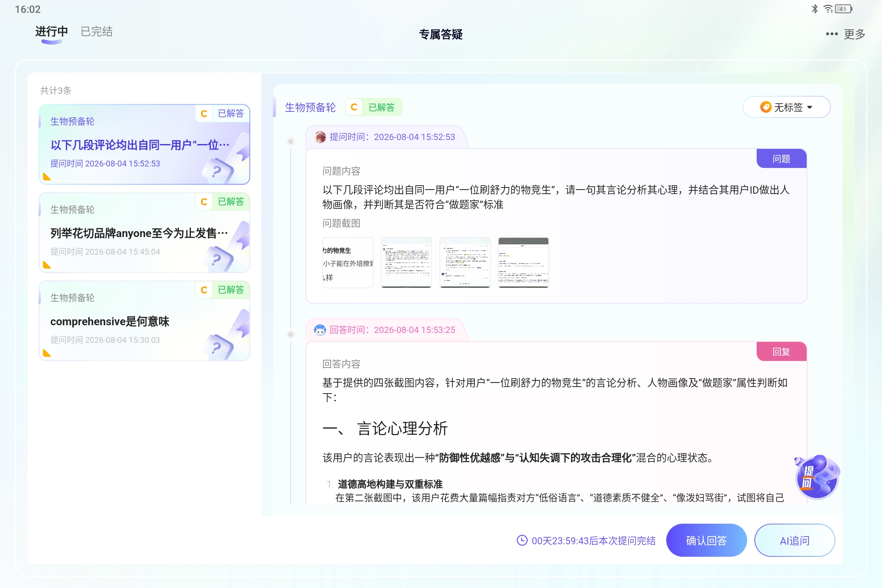
Task: Click the 问题截图 label
Action: (x=341, y=223)
